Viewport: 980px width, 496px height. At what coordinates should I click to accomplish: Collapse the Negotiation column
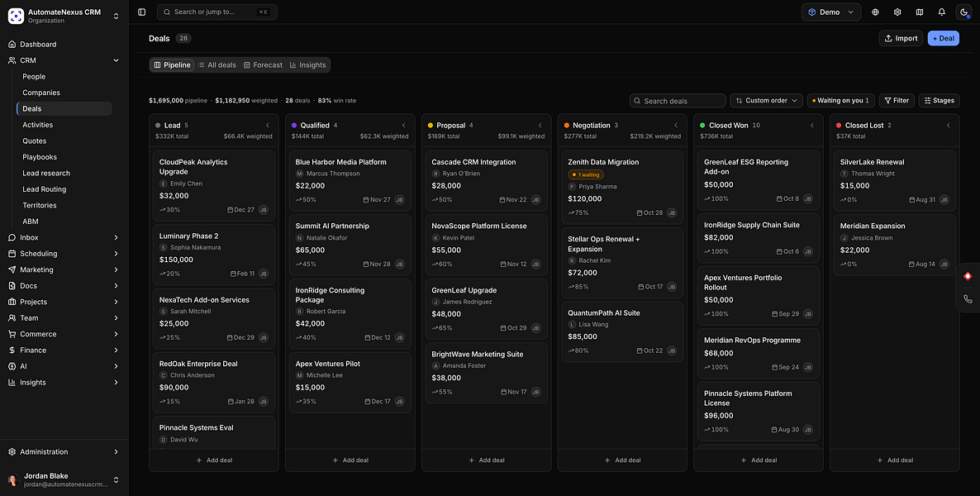click(x=676, y=125)
